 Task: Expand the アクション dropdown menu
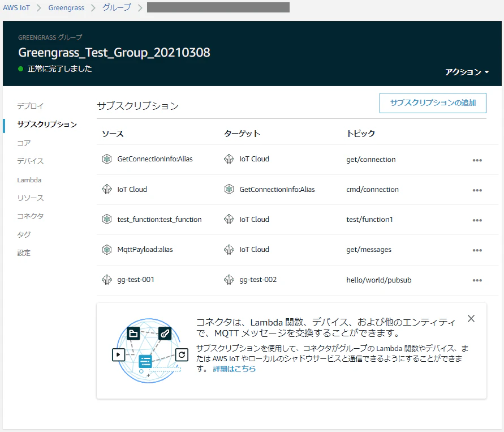467,72
